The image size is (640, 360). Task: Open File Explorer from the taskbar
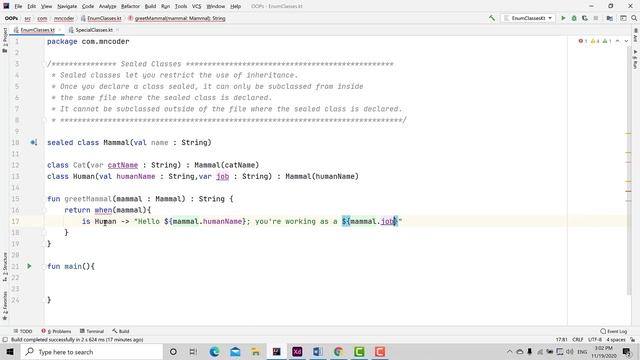point(256,352)
